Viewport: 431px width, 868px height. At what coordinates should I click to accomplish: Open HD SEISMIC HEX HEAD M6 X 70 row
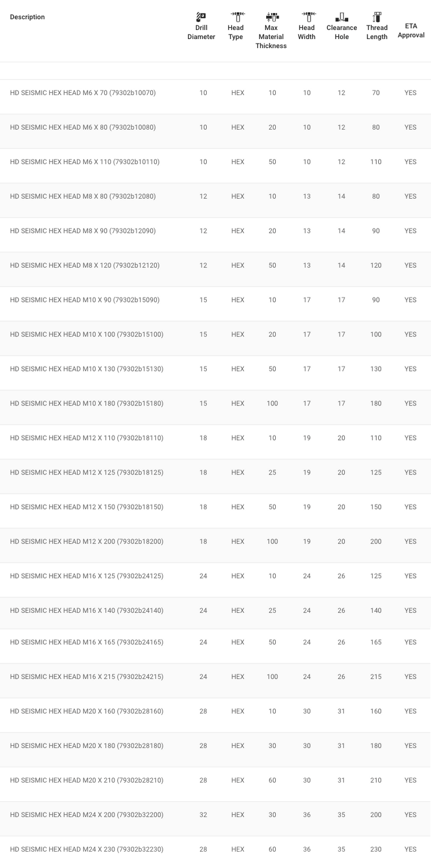tap(215, 93)
